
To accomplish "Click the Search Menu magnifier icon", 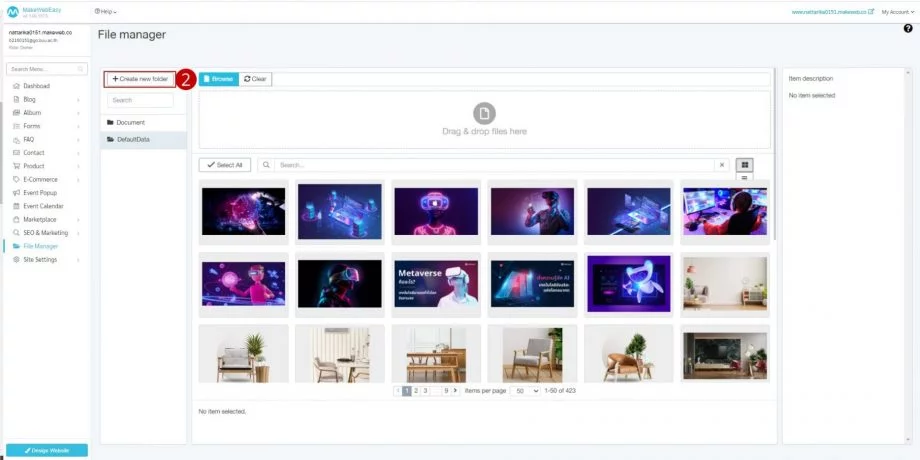I will (80, 69).
